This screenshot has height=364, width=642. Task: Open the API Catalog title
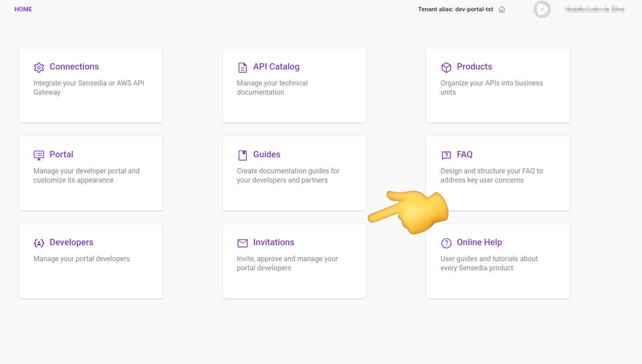click(x=276, y=67)
